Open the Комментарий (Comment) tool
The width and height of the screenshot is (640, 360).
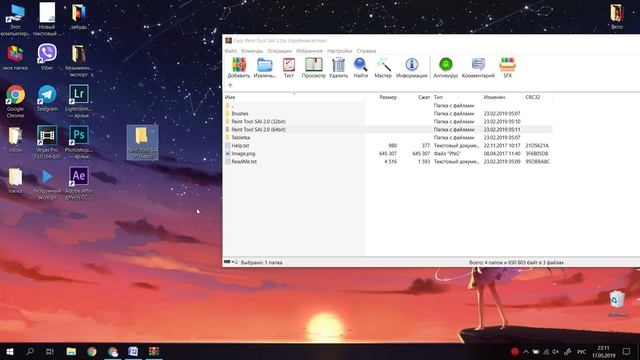click(478, 68)
